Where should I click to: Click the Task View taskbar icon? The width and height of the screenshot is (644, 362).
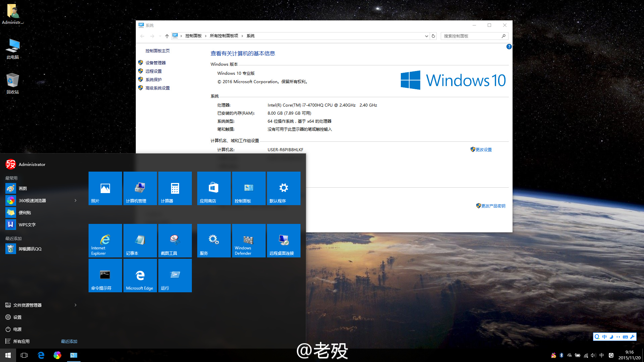pyautogui.click(x=24, y=355)
